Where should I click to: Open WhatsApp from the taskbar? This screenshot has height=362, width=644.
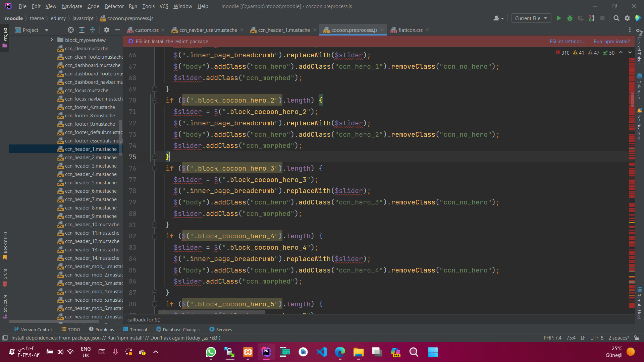[x=211, y=352]
